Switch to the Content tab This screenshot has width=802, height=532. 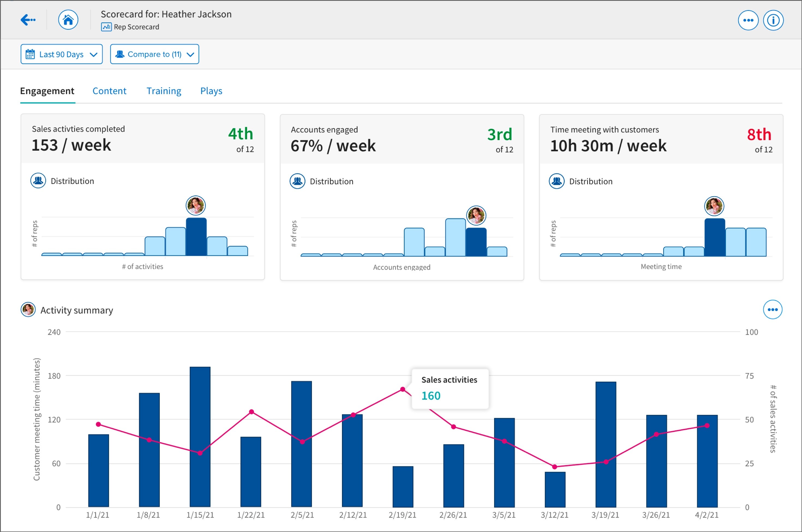[x=109, y=91]
